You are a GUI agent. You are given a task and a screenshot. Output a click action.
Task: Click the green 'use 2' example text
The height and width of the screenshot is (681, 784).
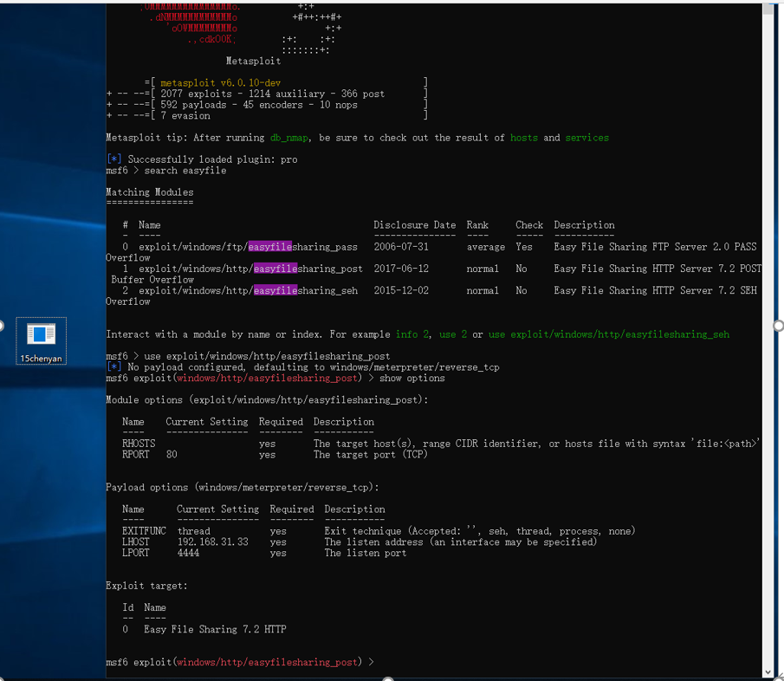point(453,334)
